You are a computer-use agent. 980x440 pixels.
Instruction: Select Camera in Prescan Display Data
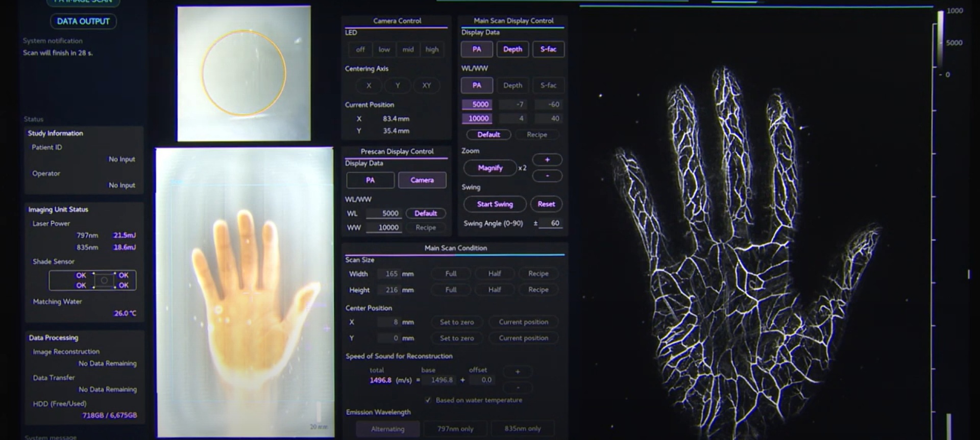coord(422,180)
